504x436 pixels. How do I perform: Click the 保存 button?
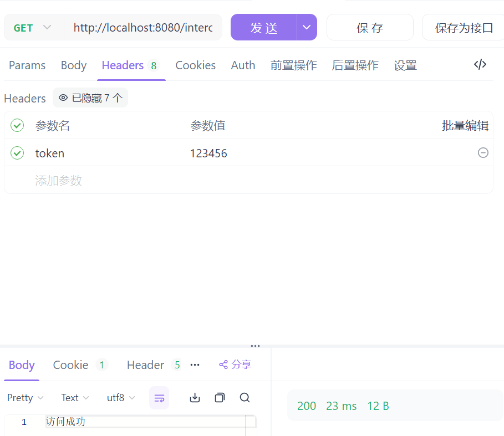tap(370, 27)
